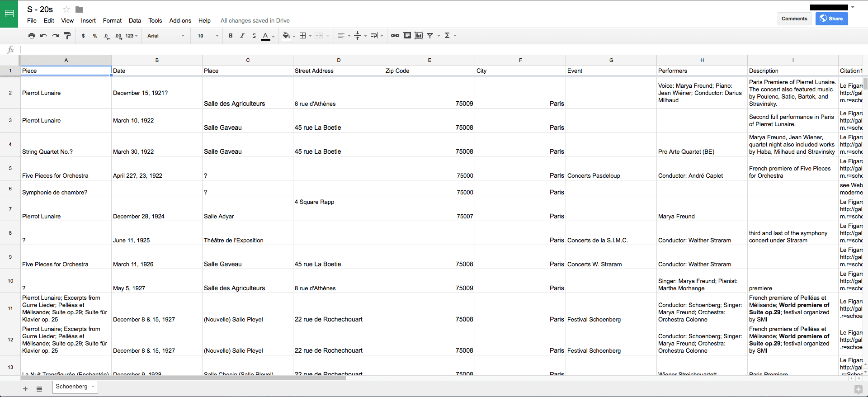Activate the paint format tool
Screen dimensions: 868x397
pyautogui.click(x=67, y=36)
